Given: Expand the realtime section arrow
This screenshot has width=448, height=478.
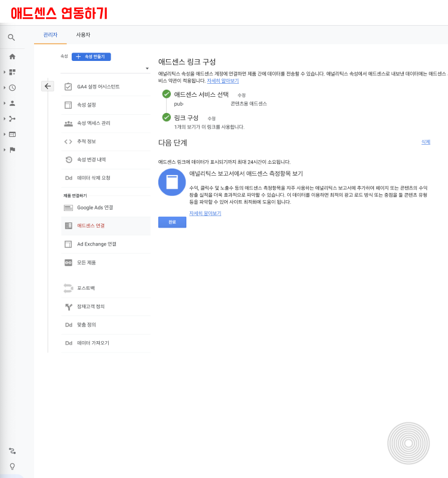Looking at the screenshot, I should (x=4, y=88).
